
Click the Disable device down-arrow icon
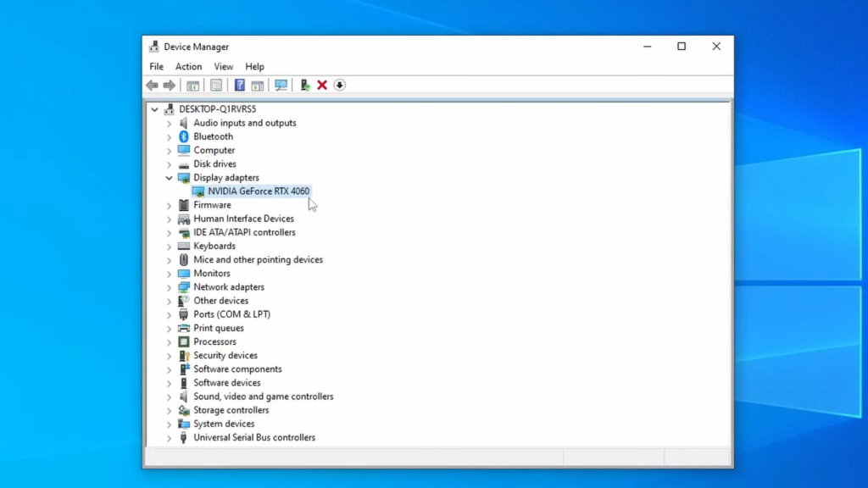click(340, 86)
